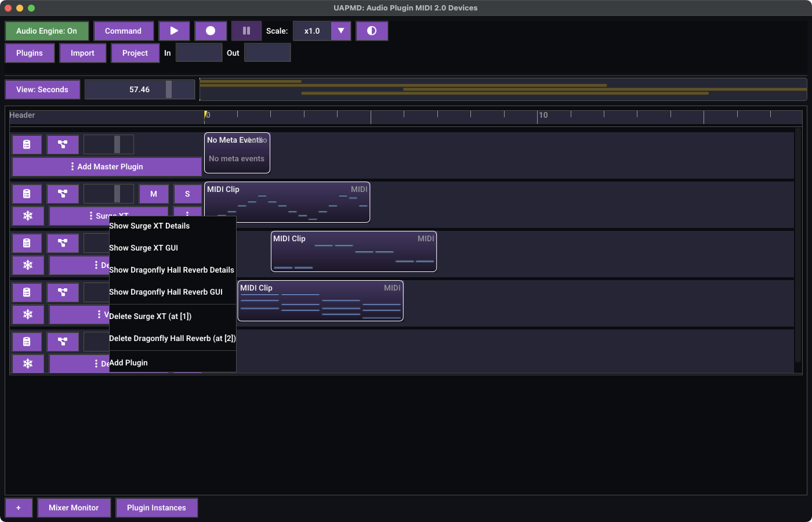The width and height of the screenshot is (812, 522).
Task: Click the Plugins button
Action: [30, 53]
